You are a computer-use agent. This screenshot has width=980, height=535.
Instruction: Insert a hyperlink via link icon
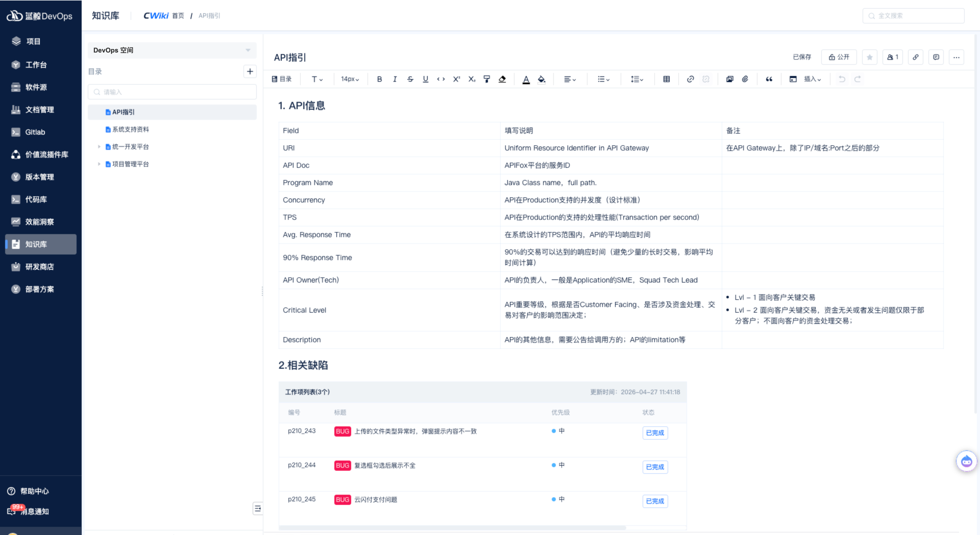pyautogui.click(x=690, y=79)
